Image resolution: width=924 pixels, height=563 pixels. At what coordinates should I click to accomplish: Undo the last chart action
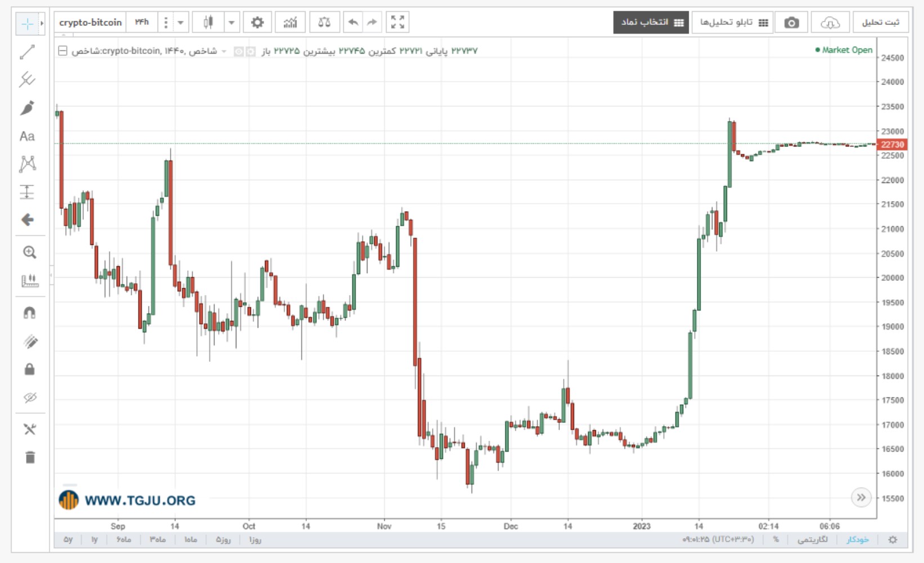click(353, 23)
